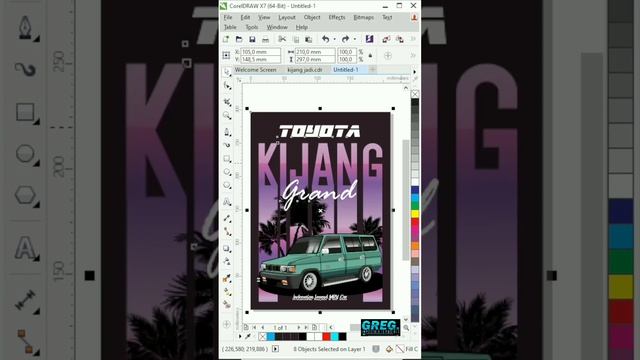Screen dimensions: 640x360
Task: Click the user sign-in icon
Action: tap(414, 18)
